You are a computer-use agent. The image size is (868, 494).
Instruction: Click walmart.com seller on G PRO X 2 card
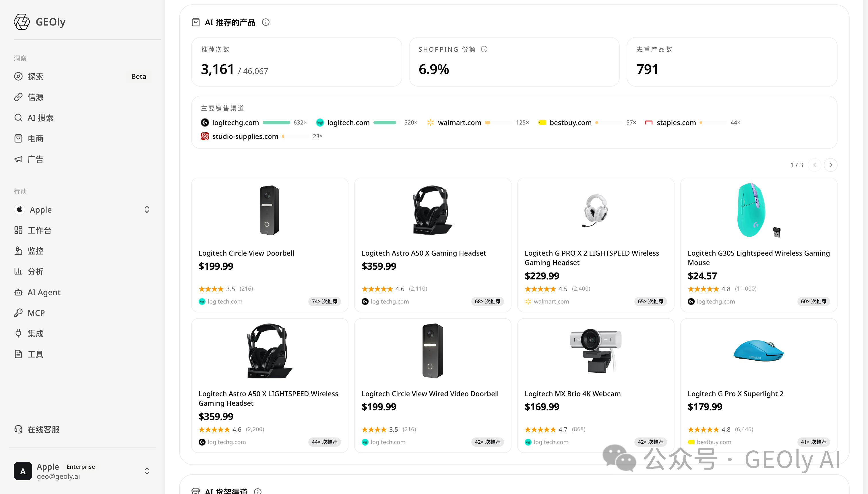point(551,301)
